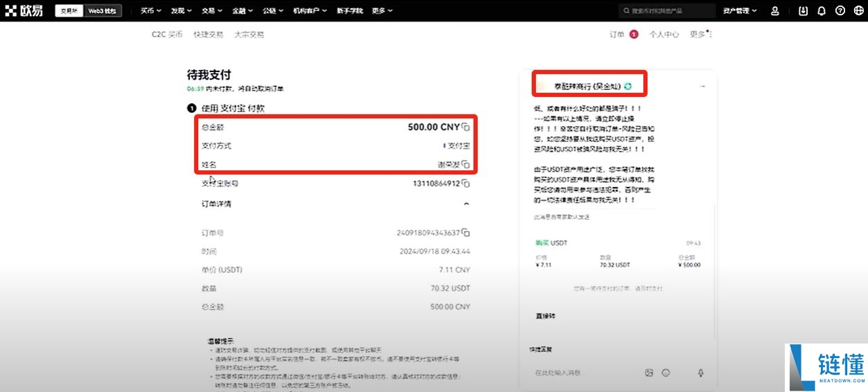Open the 更多 link beside 个人中心
The height and width of the screenshot is (392, 868).
701,34
